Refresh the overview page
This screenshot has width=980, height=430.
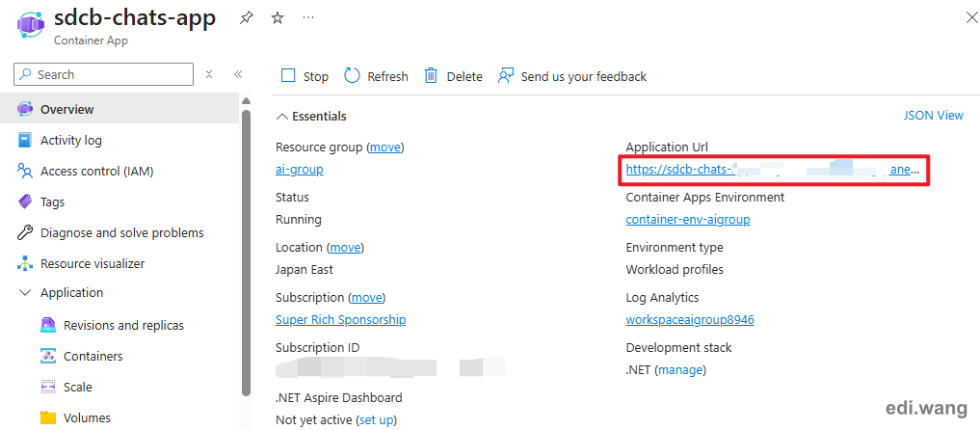point(376,76)
